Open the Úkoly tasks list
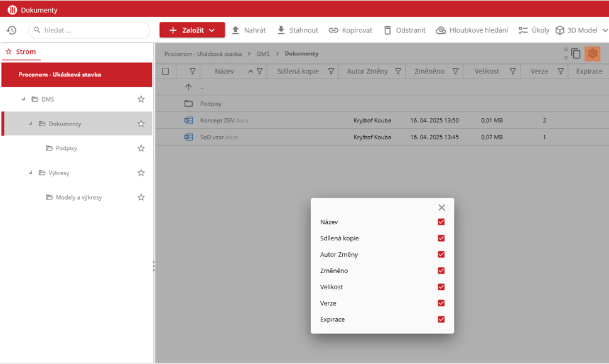Image resolution: width=609 pixels, height=364 pixels. tap(534, 30)
